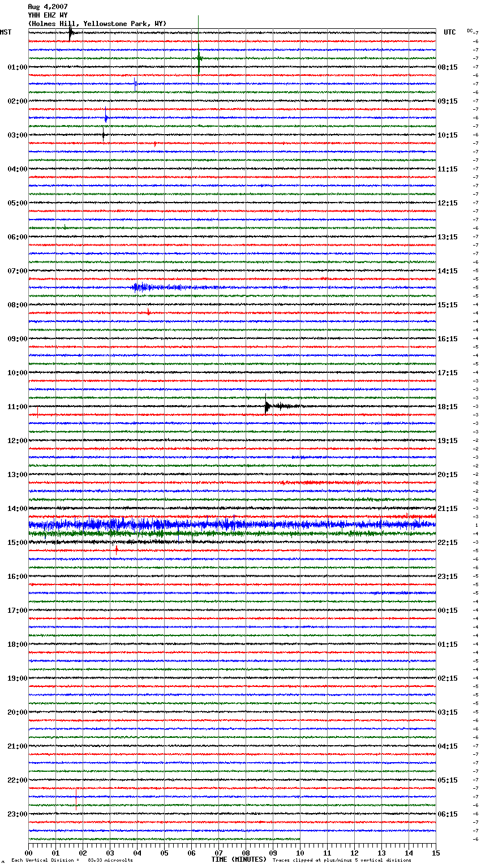Click the UTC '10:15' label
The image size is (481, 868).
click(448, 135)
